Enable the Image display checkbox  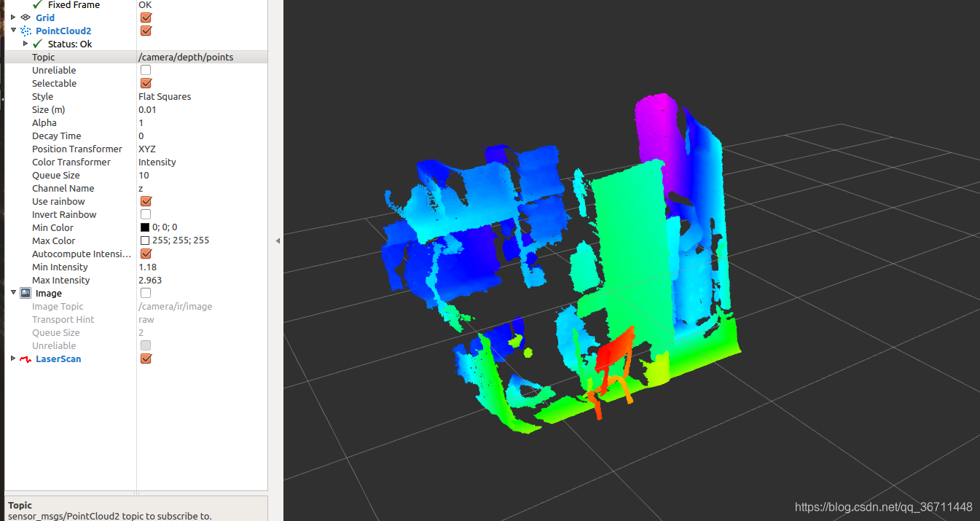[146, 293]
